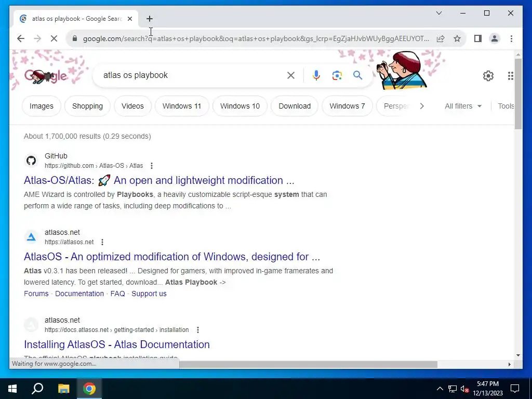Click the Chrome address bar URL
532x399 pixels.
(256, 38)
